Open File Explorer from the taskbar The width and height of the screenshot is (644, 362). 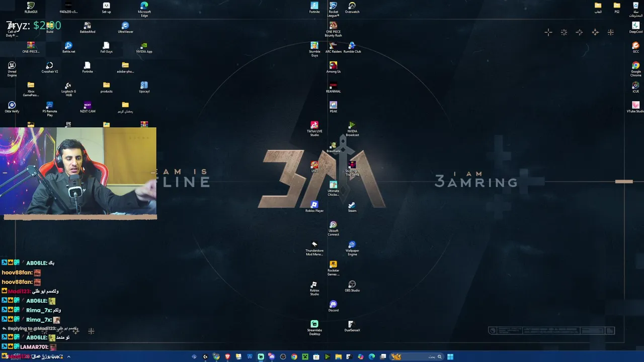(338, 357)
